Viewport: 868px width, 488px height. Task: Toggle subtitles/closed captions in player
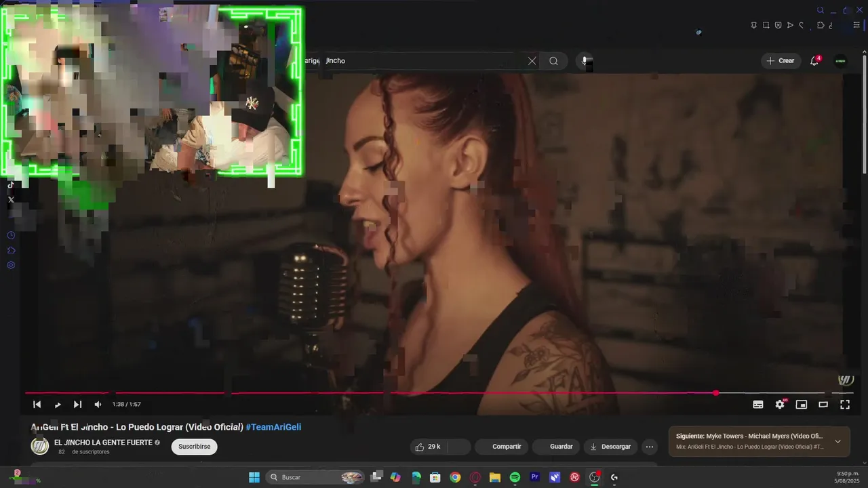click(x=758, y=405)
